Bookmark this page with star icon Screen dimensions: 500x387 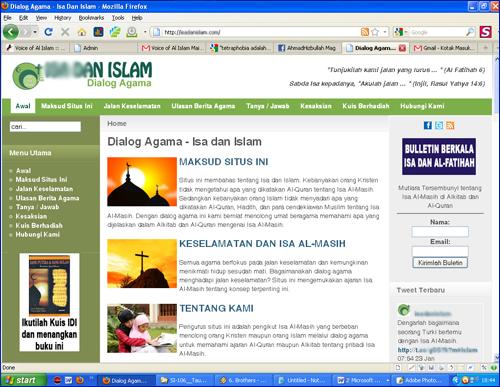[x=375, y=32]
